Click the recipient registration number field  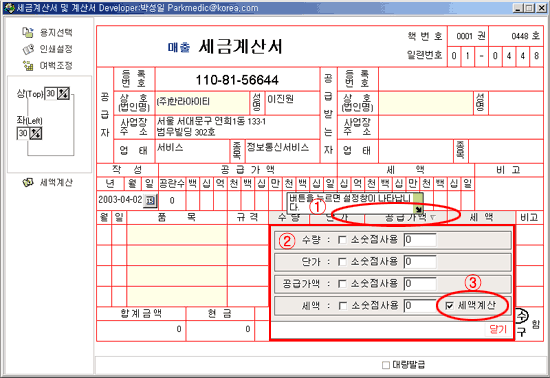(461, 79)
